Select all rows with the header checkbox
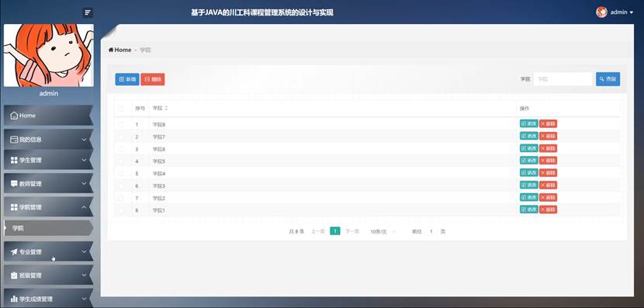The height and width of the screenshot is (308, 644). [120, 109]
